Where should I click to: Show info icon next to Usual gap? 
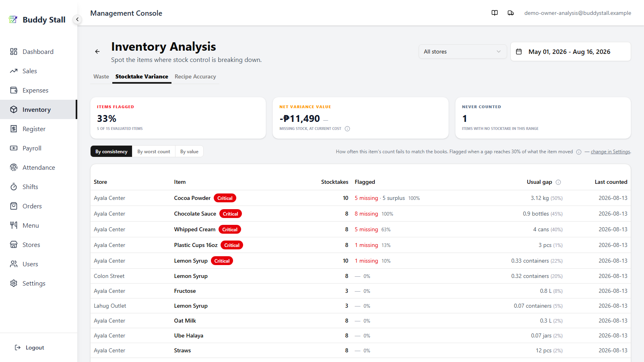pos(558,182)
